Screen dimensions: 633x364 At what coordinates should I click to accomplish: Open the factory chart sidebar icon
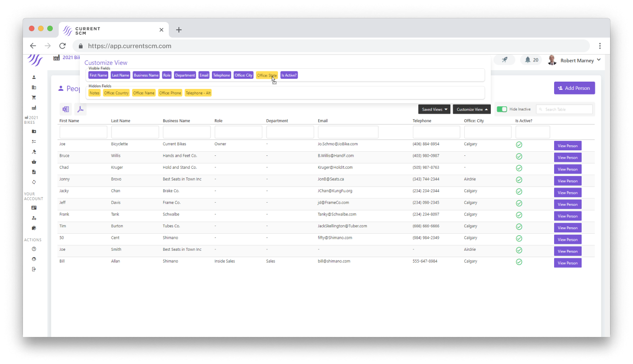[x=34, y=108]
